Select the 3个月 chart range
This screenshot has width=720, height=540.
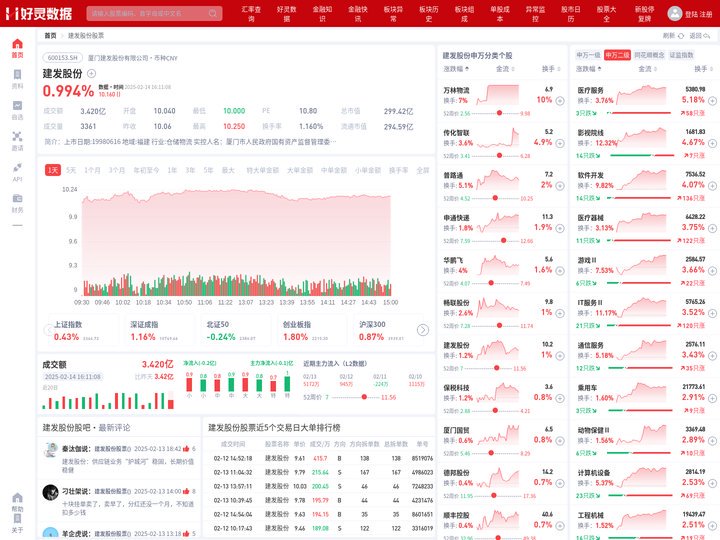click(117, 170)
